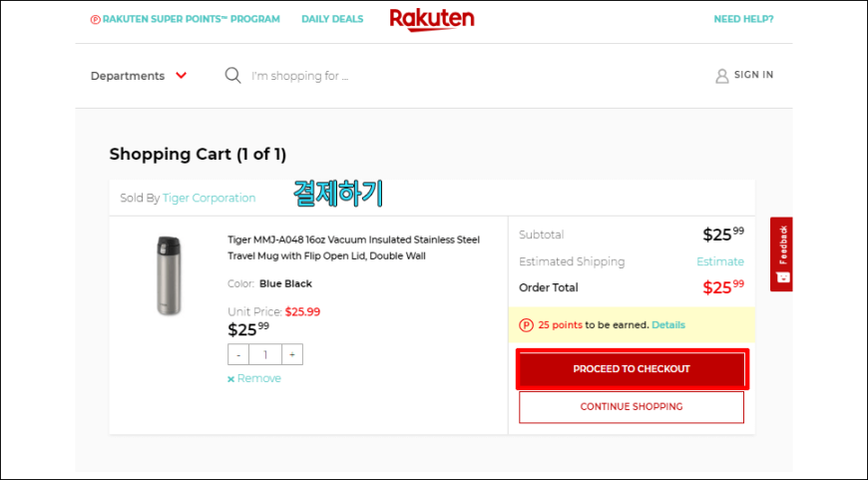Open the points Details link
The height and width of the screenshot is (480, 868).
pos(667,325)
